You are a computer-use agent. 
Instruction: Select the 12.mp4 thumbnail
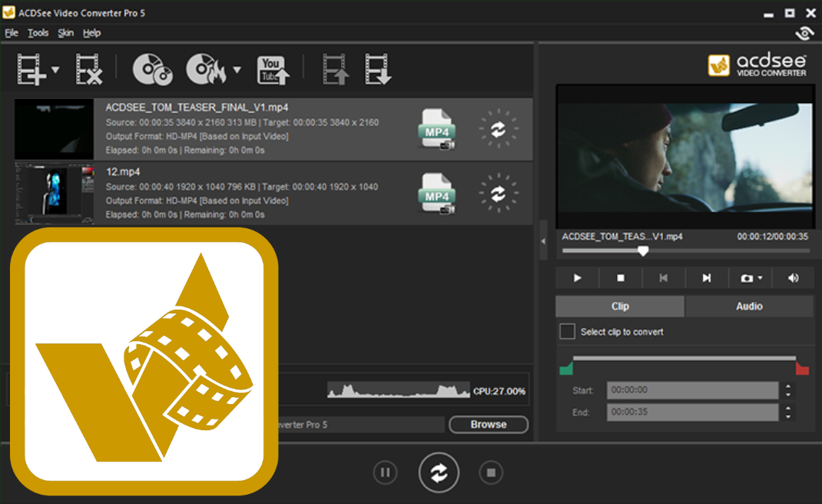coord(54,194)
